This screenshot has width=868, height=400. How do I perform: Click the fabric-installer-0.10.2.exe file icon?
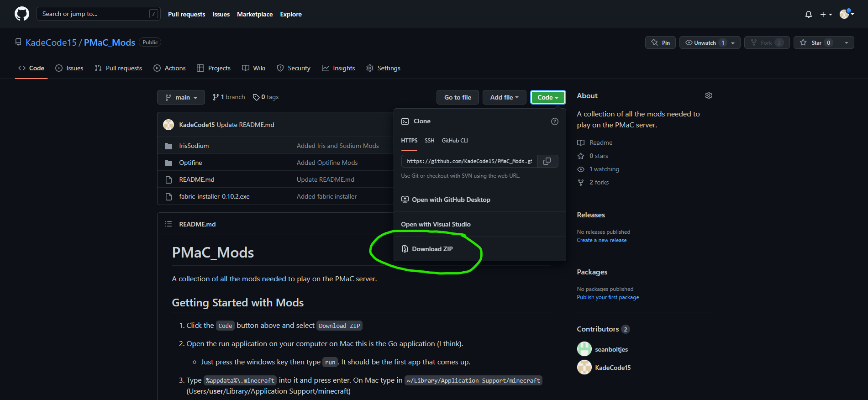[x=168, y=196]
